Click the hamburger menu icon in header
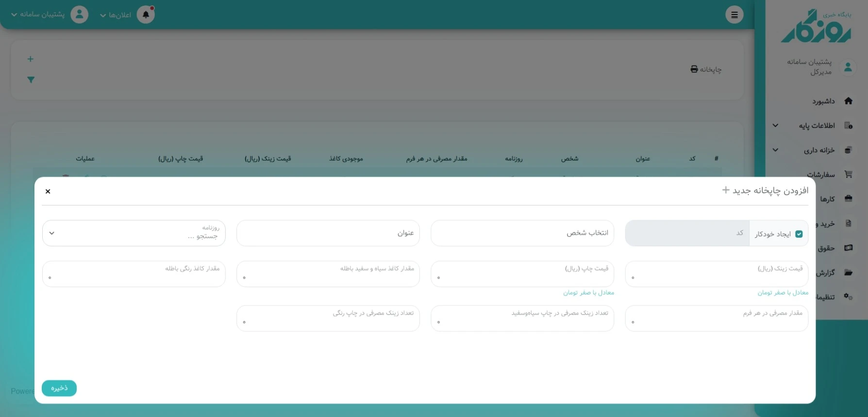This screenshot has width=868, height=417. 734,15
